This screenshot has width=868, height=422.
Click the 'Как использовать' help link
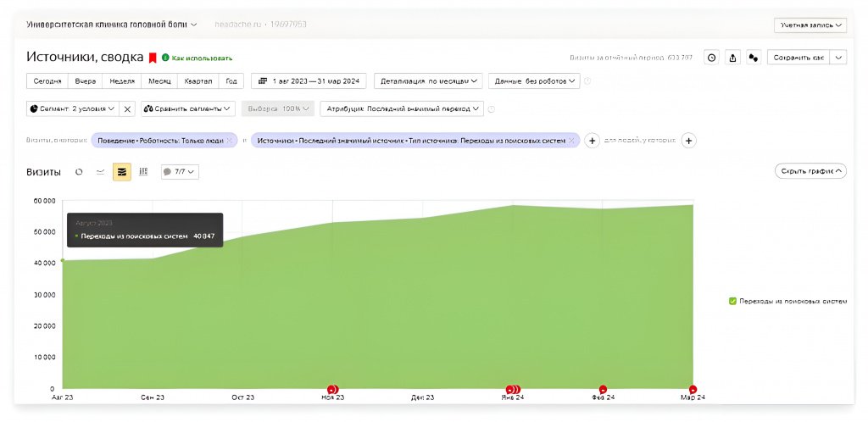pos(202,58)
